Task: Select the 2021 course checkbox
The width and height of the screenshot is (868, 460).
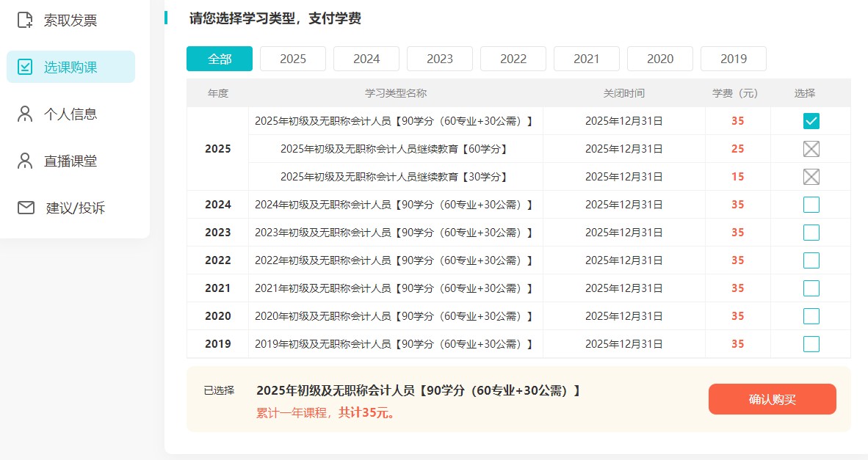Action: coord(811,288)
